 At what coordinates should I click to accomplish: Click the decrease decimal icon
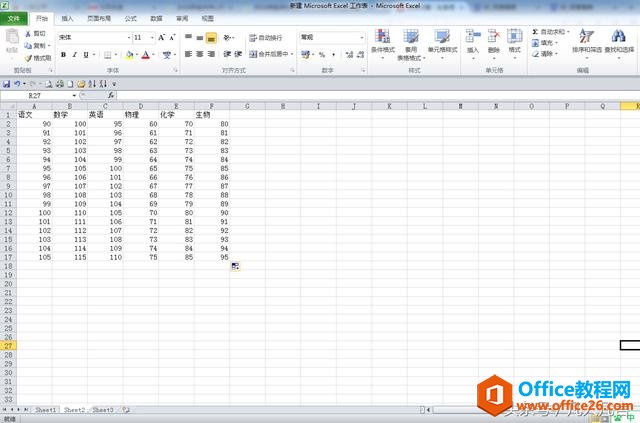(x=360, y=54)
